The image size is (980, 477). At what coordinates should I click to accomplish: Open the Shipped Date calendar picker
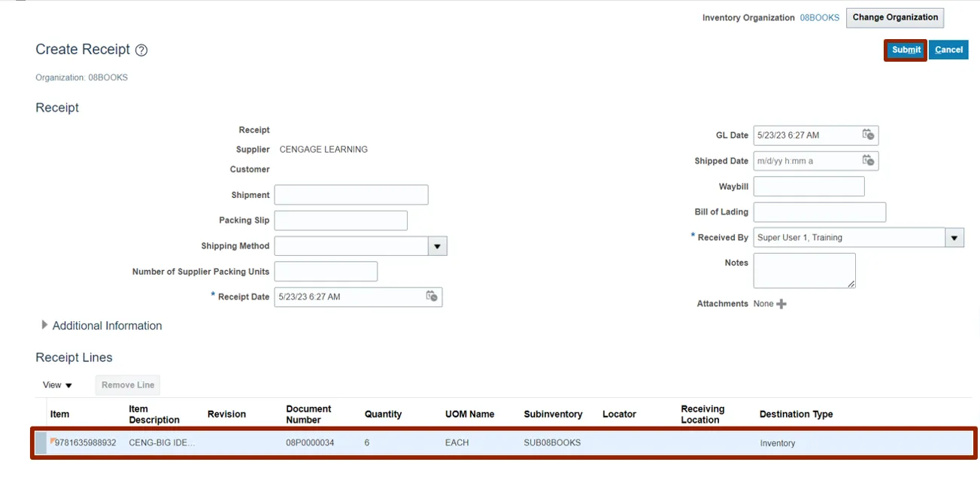point(868,160)
